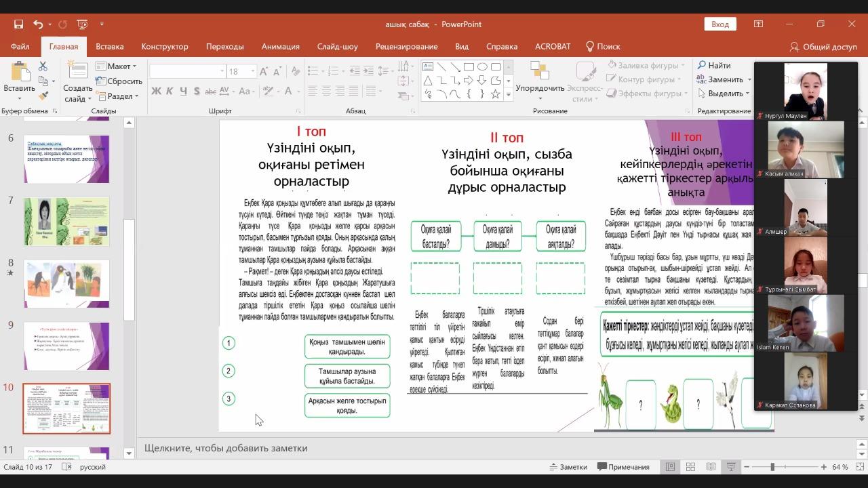Image resolution: width=868 pixels, height=488 pixels.
Task: Click the Сбросить reset button
Action: [x=119, y=81]
